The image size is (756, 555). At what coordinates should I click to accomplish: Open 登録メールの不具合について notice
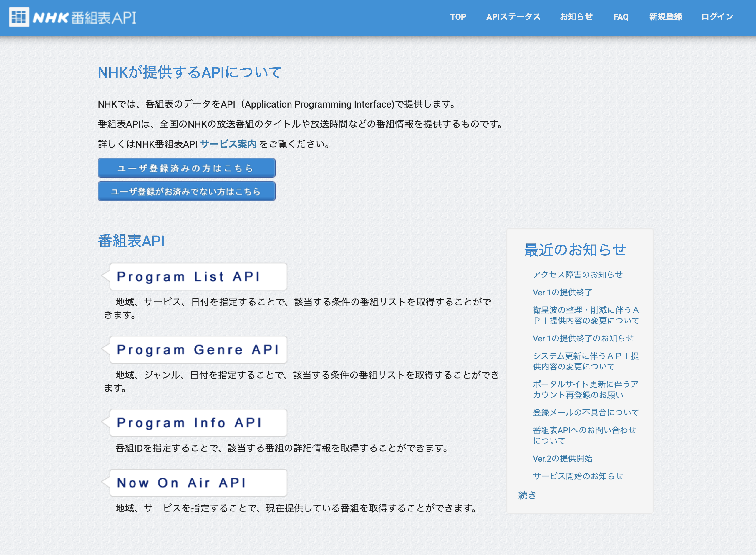[x=586, y=412]
